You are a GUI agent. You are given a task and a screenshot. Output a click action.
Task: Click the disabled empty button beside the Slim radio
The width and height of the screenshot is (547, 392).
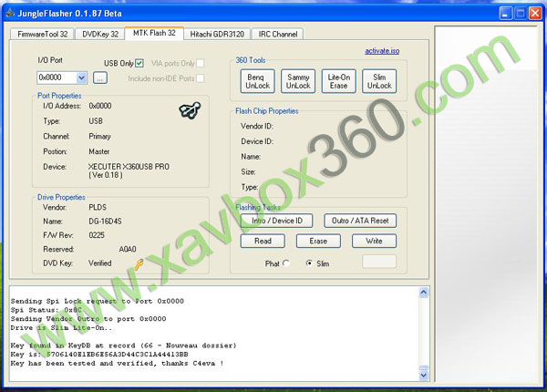point(379,262)
